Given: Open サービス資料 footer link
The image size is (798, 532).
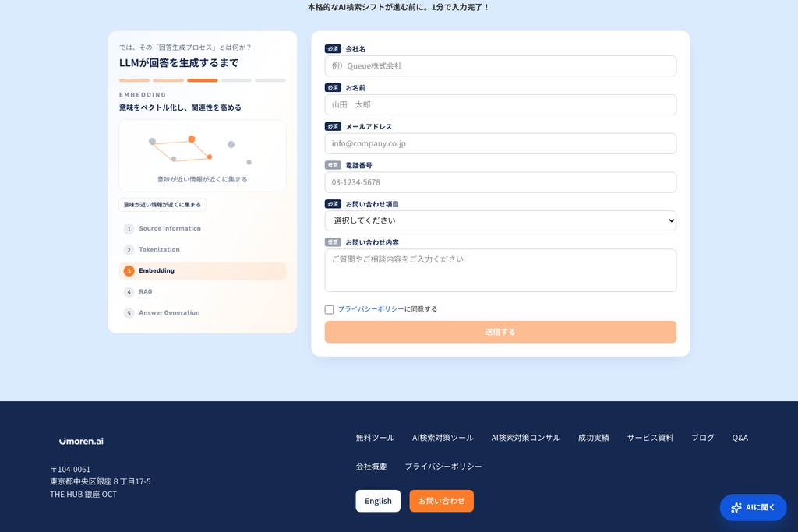Looking at the screenshot, I should point(650,438).
